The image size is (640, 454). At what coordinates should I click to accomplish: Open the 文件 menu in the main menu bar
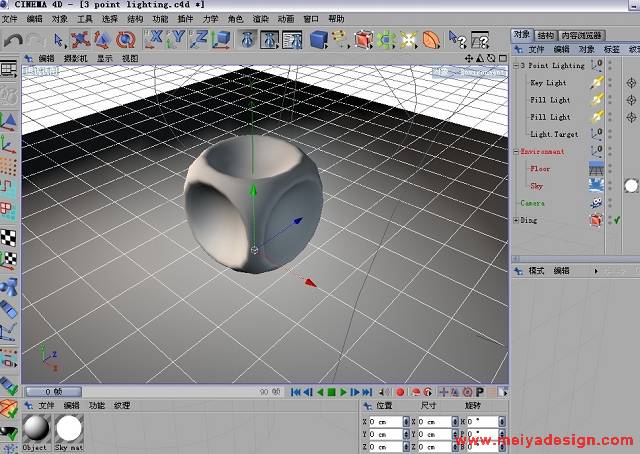click(9, 19)
